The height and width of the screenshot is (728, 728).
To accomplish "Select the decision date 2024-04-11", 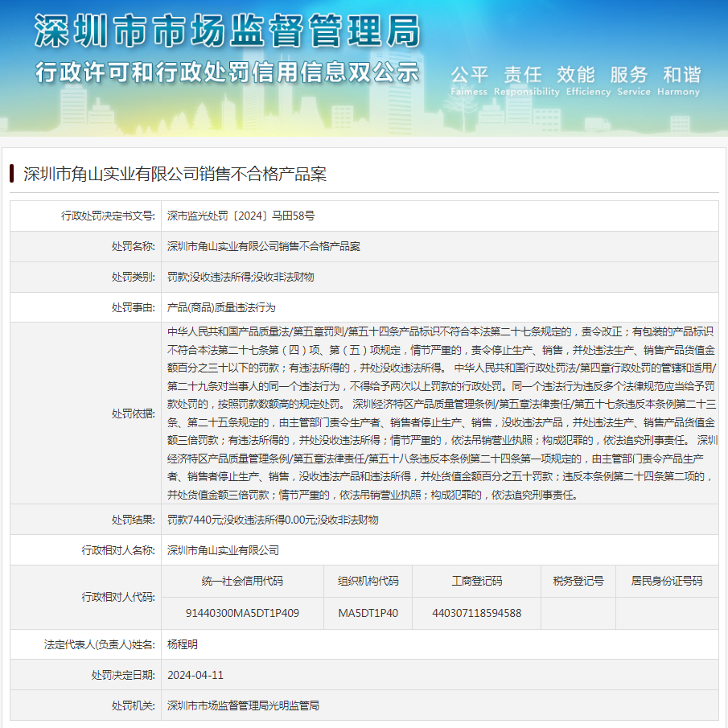I will tap(195, 675).
